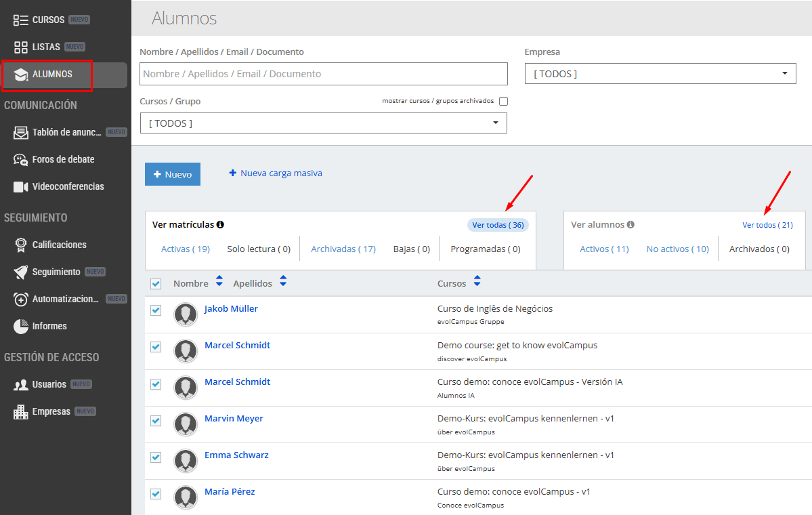This screenshot has height=515, width=812.
Task: Filter by Archivadas (17) enrollments
Action: coord(343,249)
